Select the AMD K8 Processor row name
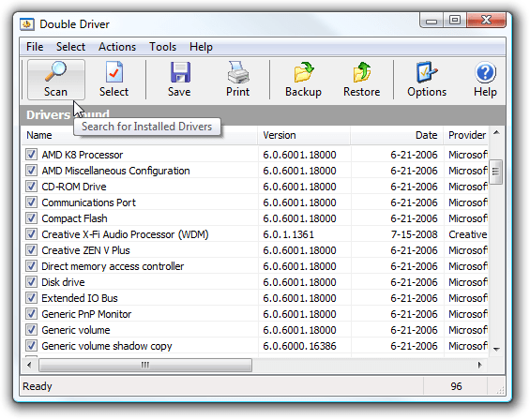The image size is (530, 420). [83, 155]
